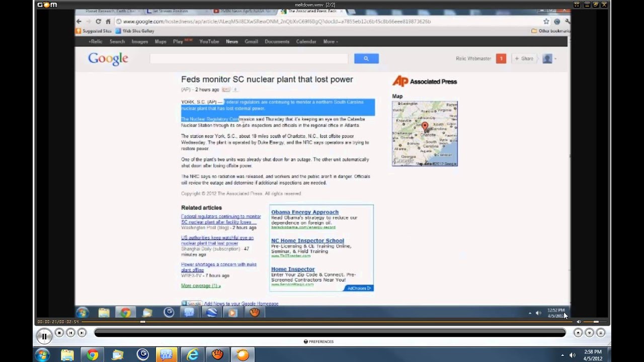Image resolution: width=644 pixels, height=362 pixels.
Task: Stop the video with GOM stop button
Action: pos(59,333)
